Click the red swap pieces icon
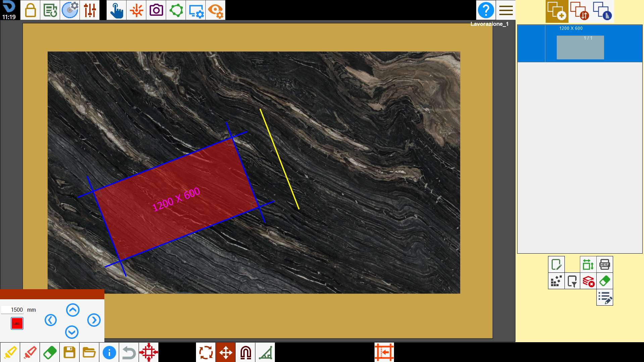 point(580,11)
